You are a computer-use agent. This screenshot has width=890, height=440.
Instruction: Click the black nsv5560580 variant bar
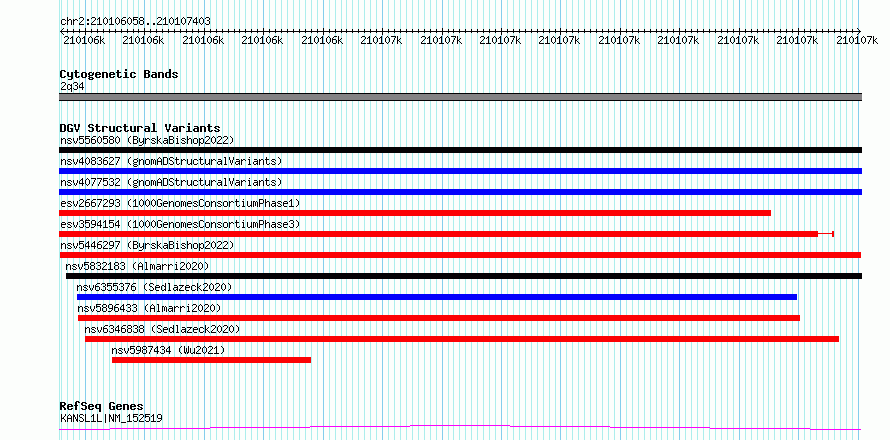click(x=460, y=150)
